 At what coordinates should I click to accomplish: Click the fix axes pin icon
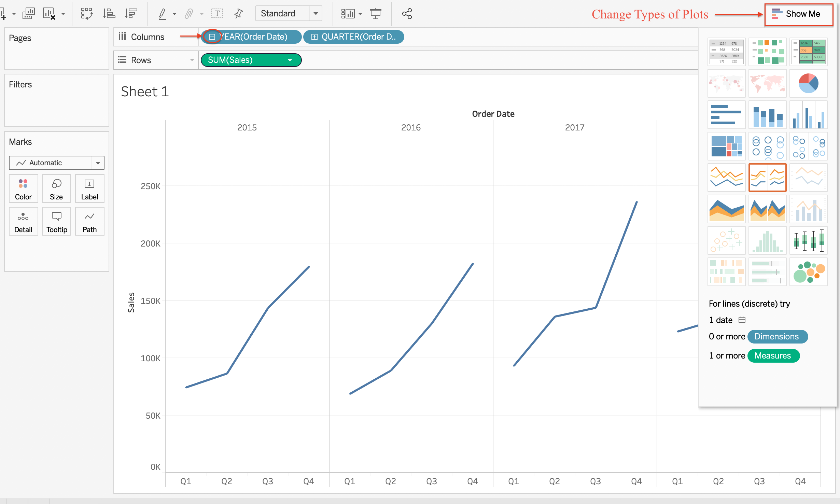239,14
